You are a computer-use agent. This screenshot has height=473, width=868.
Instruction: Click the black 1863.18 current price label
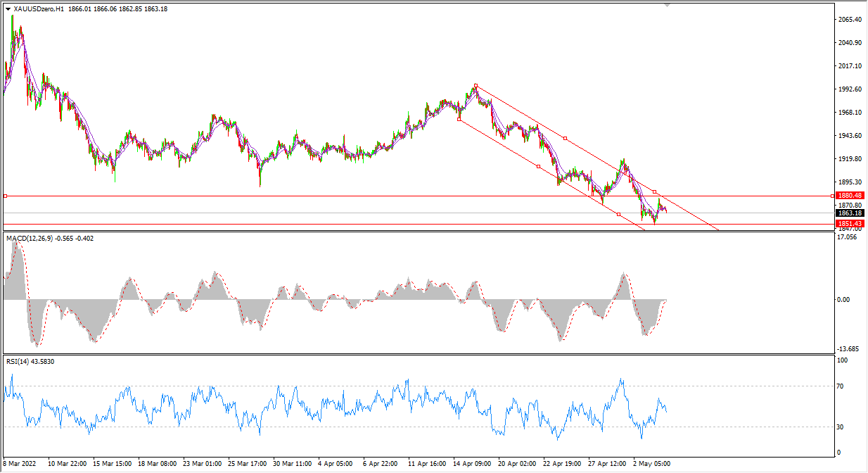click(x=850, y=213)
